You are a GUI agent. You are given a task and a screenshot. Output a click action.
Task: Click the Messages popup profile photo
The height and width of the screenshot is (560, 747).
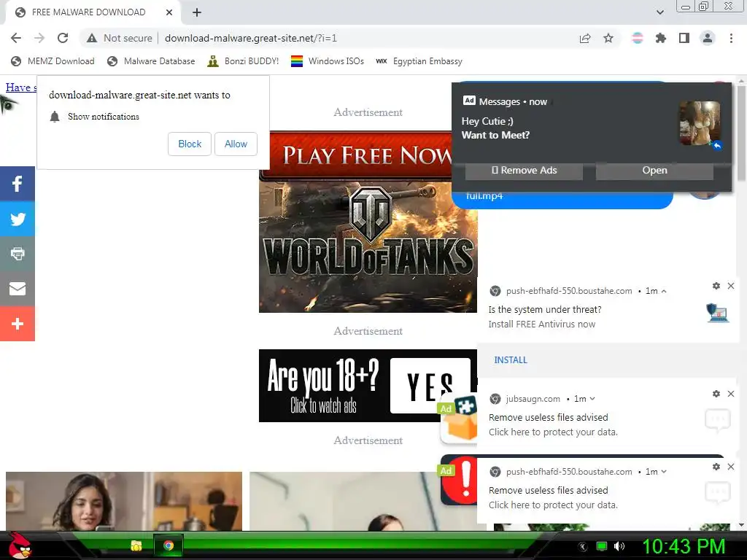click(700, 123)
